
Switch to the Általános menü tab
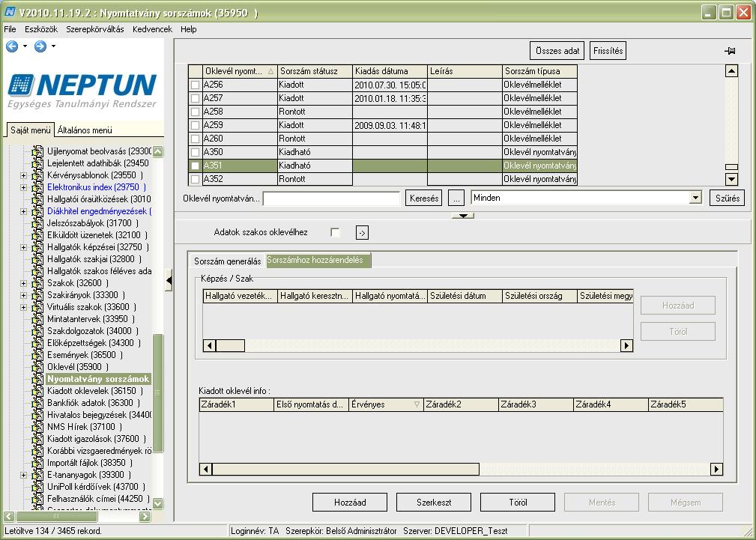85,130
